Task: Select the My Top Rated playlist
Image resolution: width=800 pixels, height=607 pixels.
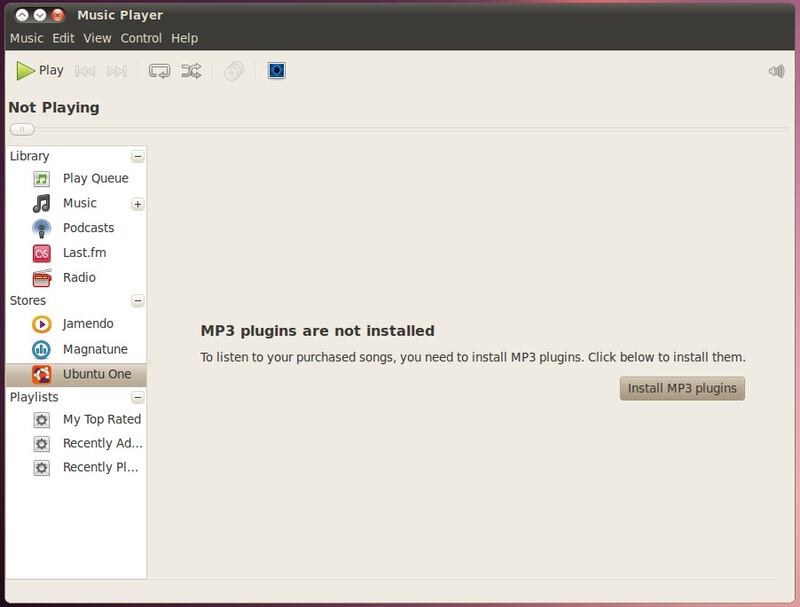Action: click(101, 420)
